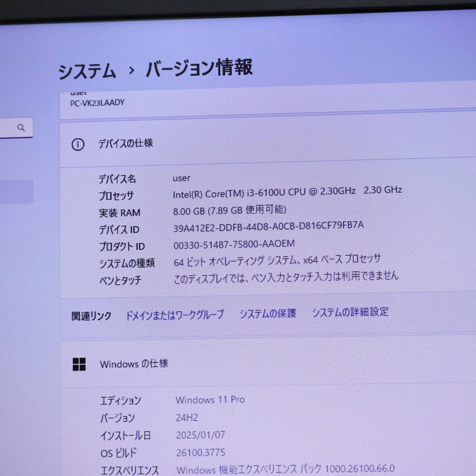Select version value 24H2
Screen dimensions: 476x476
tap(187, 417)
